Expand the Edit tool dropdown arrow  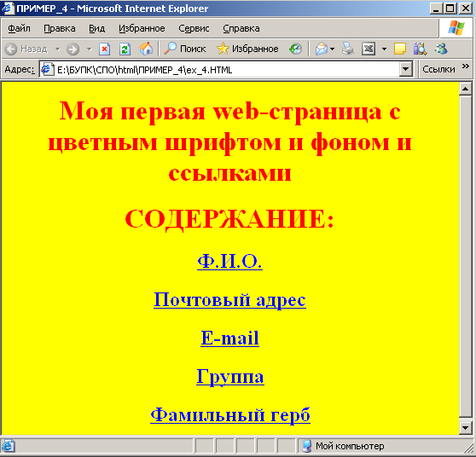pyautogui.click(x=384, y=49)
